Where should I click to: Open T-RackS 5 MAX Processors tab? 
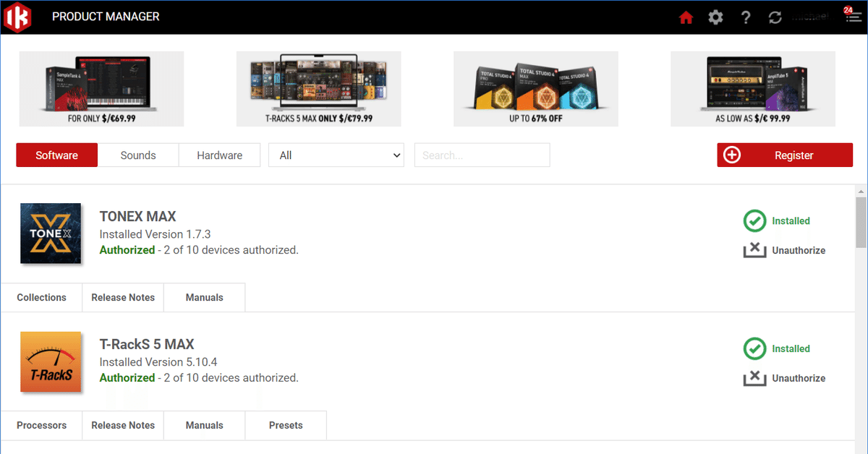coord(41,426)
